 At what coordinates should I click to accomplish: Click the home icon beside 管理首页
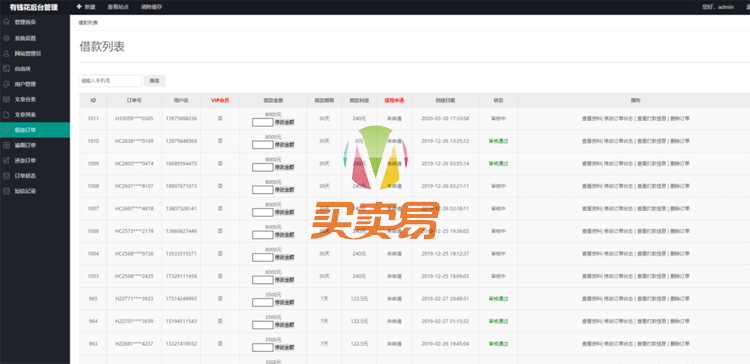[x=6, y=22]
